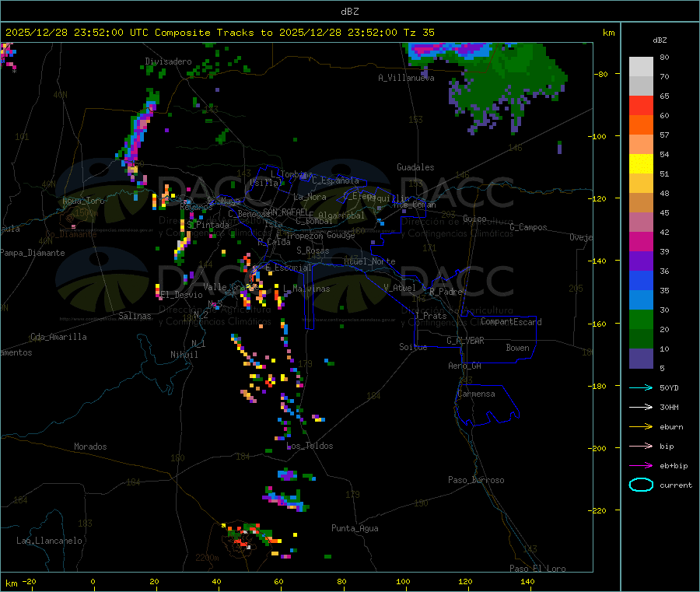
Task: Select the red 60 dBZ color swatch
Action: pyautogui.click(x=641, y=105)
